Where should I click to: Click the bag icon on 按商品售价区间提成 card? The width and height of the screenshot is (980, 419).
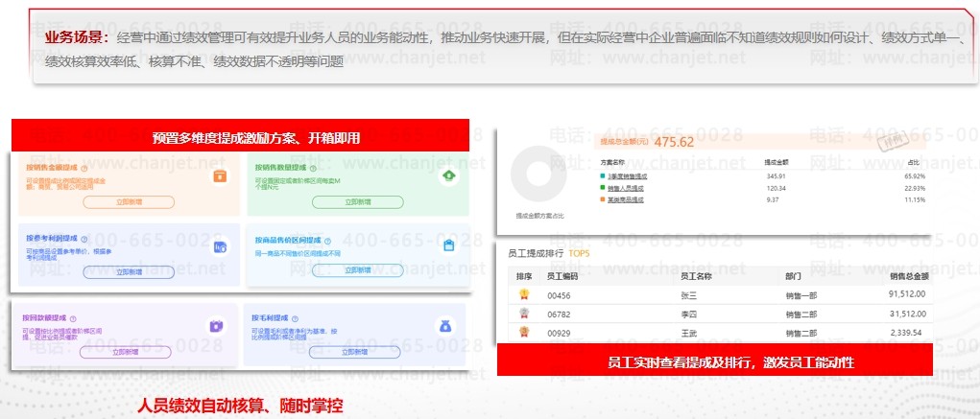448,245
